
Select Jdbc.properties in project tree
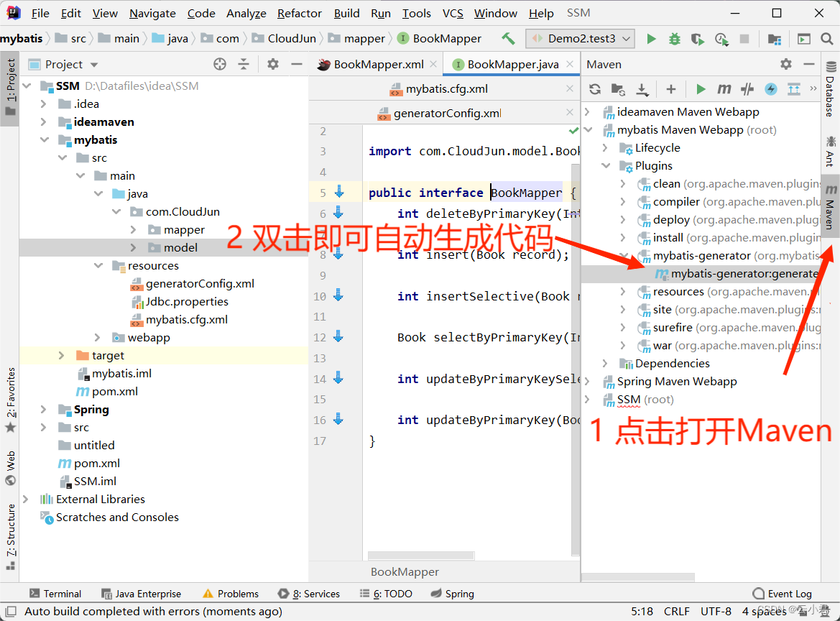[x=186, y=302]
